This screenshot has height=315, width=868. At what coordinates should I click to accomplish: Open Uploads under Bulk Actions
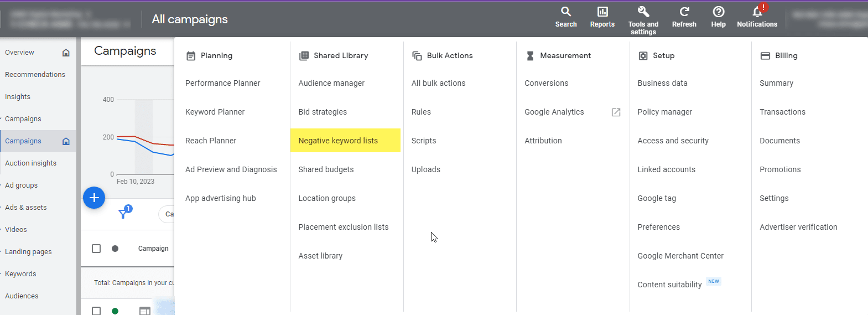pyautogui.click(x=425, y=169)
